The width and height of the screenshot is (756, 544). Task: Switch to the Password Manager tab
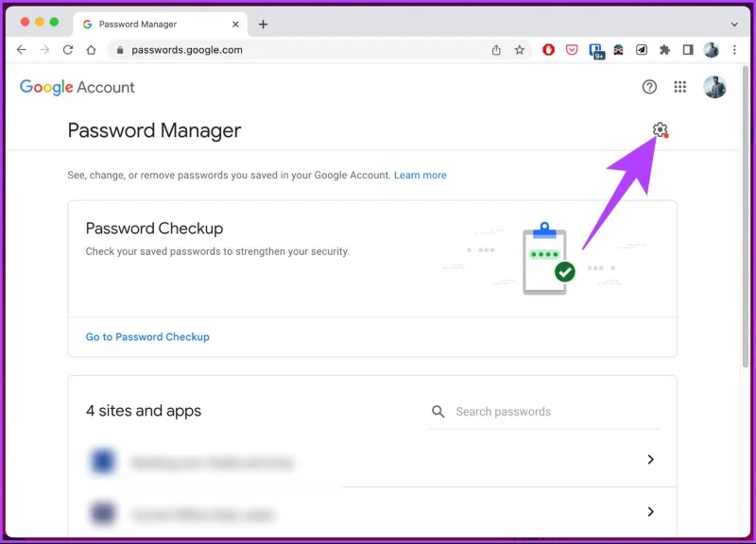160,25
